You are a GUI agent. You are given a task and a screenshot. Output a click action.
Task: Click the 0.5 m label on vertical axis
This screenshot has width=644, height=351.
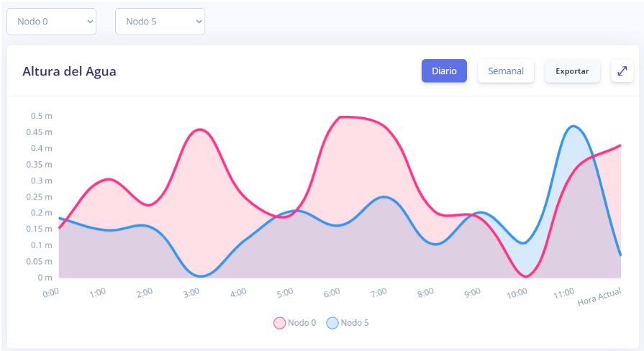[x=41, y=116]
